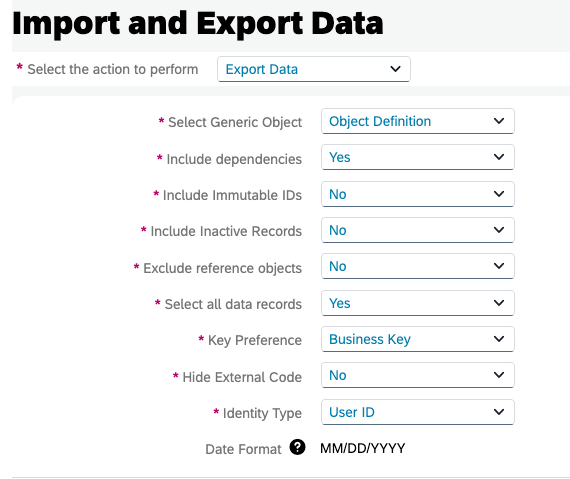Open the Identity Type dropdown

tap(418, 412)
